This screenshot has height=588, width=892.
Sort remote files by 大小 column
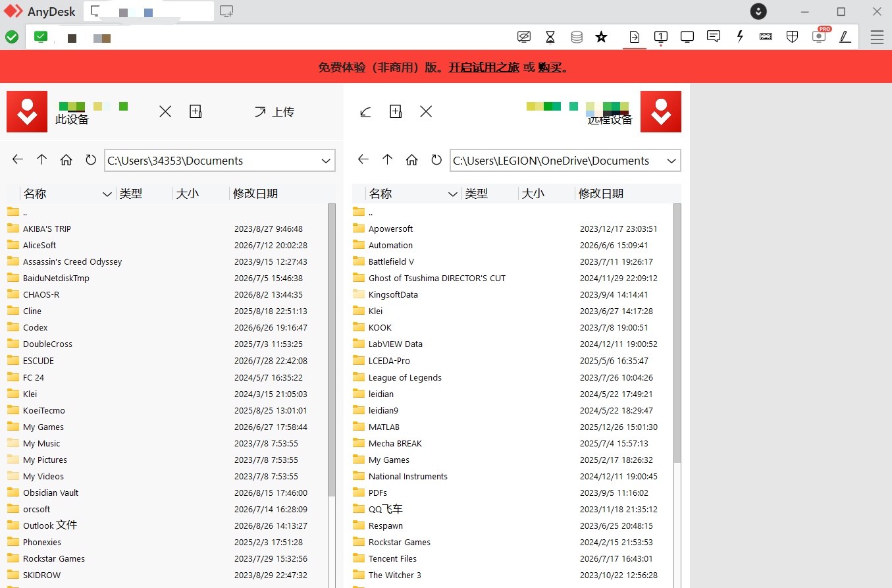pyautogui.click(x=532, y=194)
